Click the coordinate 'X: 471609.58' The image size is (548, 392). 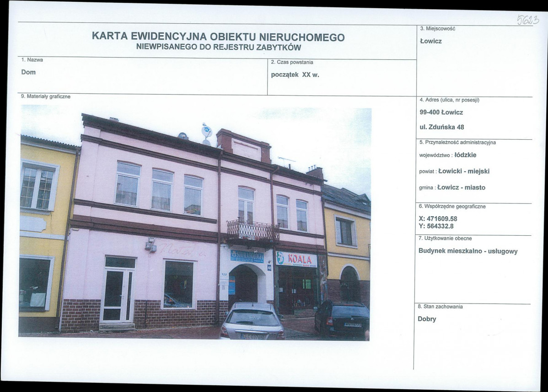[438, 219]
